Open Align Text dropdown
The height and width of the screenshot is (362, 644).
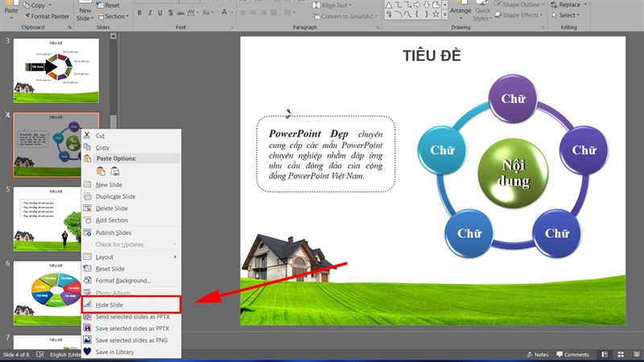(332, 6)
